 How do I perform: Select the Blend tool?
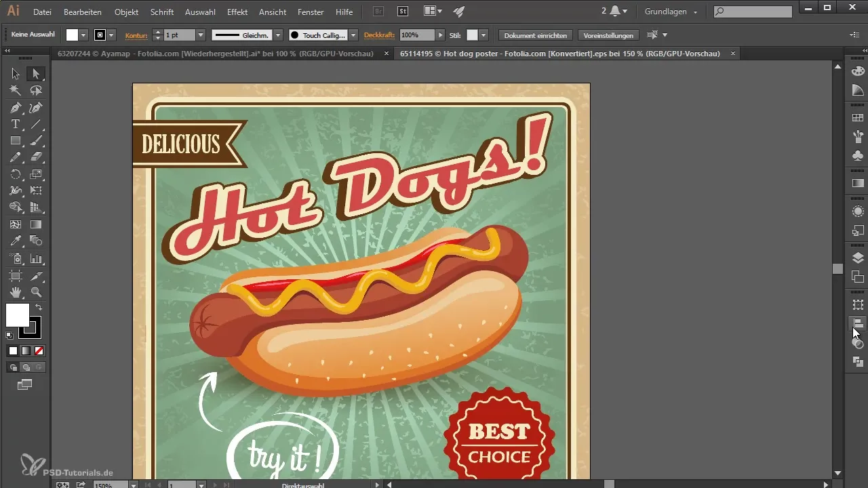tap(36, 241)
